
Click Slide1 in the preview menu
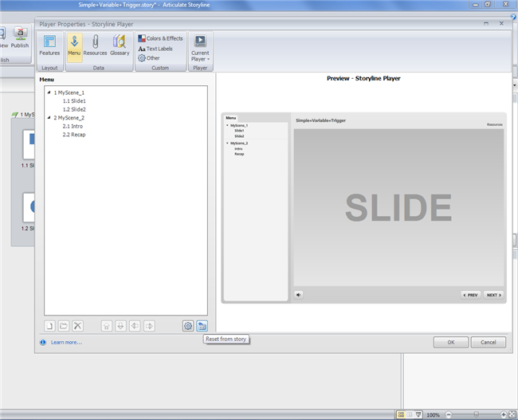[239, 131]
